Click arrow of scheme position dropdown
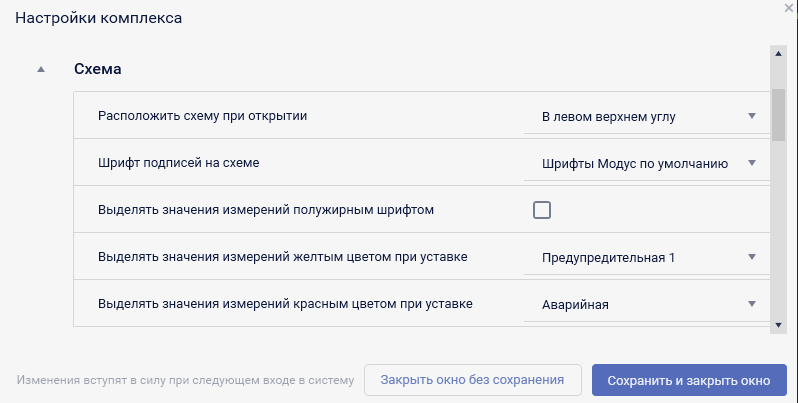798x403 pixels. pos(752,116)
